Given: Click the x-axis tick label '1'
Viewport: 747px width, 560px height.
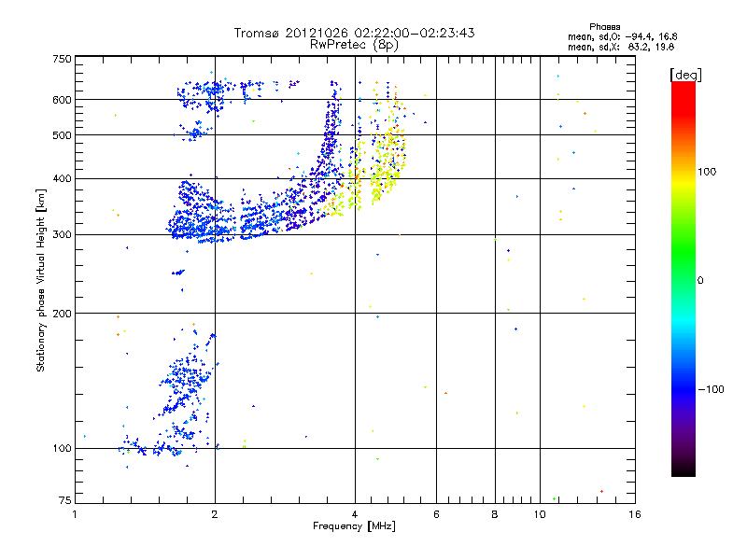Looking at the screenshot, I should 75,514.
